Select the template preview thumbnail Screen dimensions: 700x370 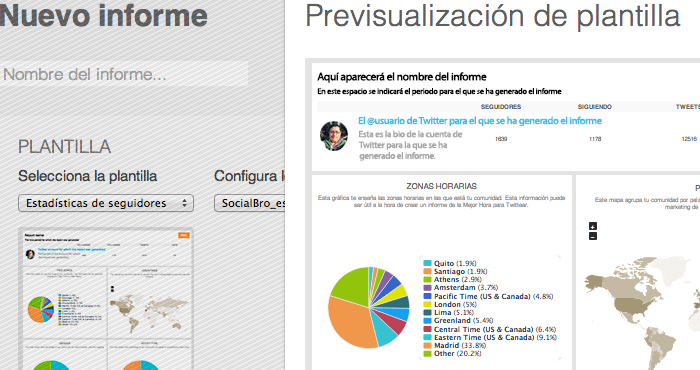(106, 299)
